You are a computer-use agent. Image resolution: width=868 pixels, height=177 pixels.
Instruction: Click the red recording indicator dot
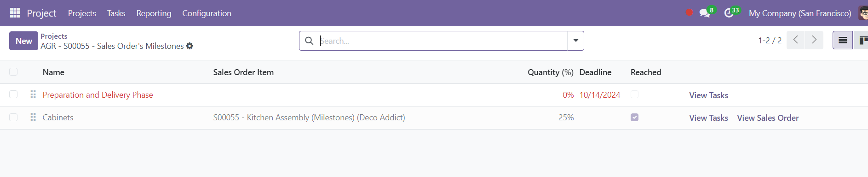click(689, 13)
